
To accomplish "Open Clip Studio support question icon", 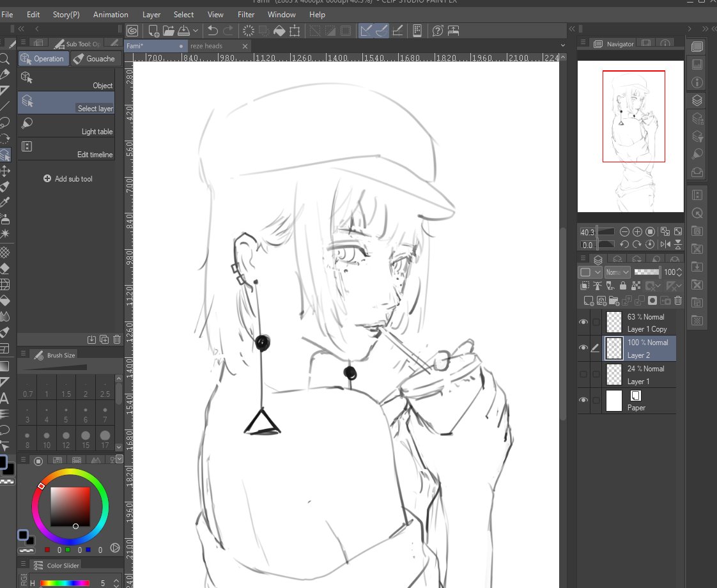I will (438, 31).
